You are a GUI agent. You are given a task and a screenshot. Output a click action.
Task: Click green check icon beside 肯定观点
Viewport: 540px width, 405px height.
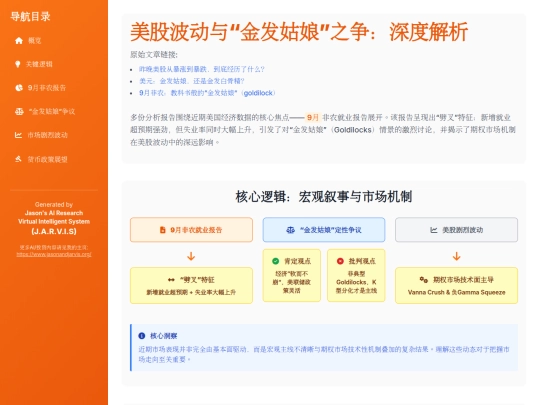[x=276, y=261]
